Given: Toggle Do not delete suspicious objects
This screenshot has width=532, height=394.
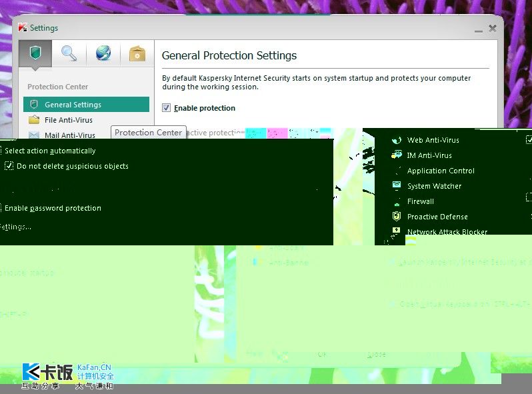Looking at the screenshot, I should point(9,166).
